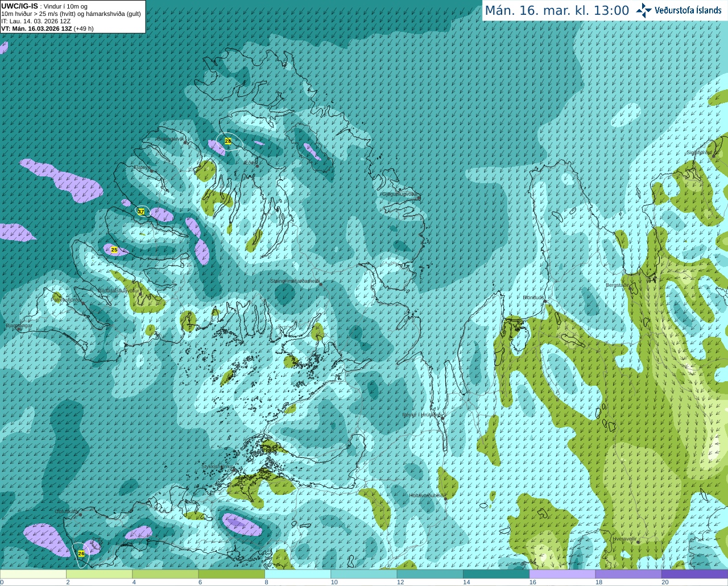Screen dimensions: 728x586
Task: Select the 12–14 m/s legend color
Action: tap(430, 574)
